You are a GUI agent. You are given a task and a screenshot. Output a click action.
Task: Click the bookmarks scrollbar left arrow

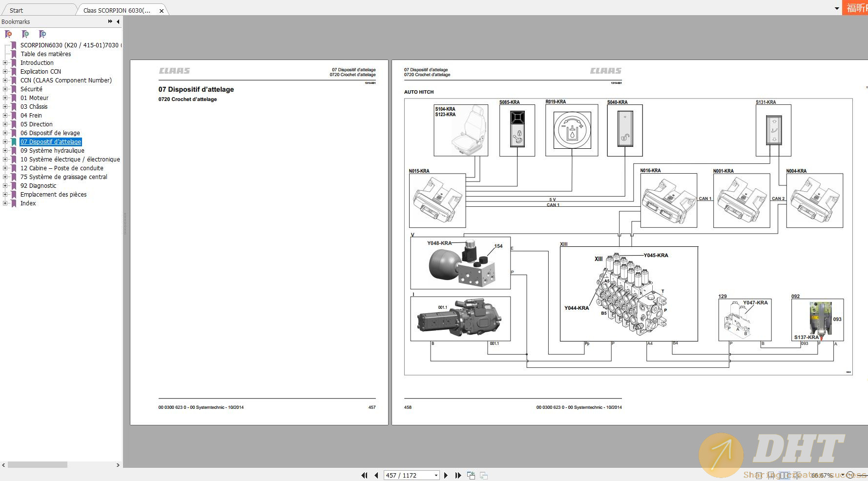click(x=3, y=465)
